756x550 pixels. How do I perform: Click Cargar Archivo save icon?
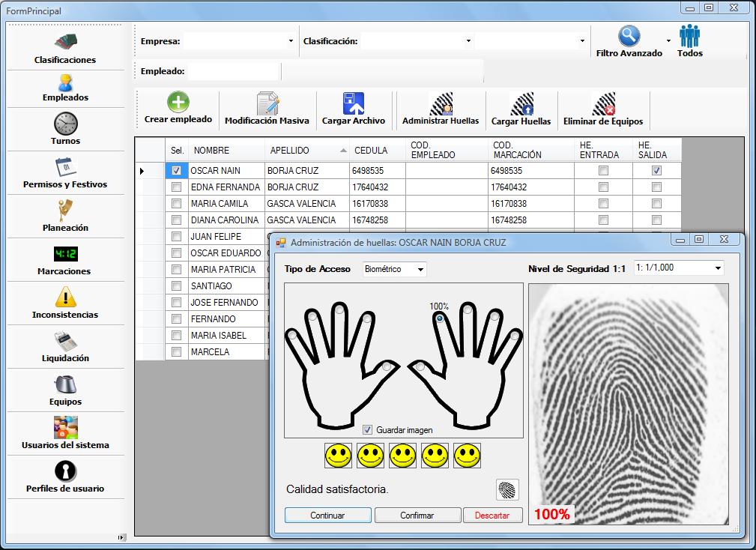pos(353,104)
